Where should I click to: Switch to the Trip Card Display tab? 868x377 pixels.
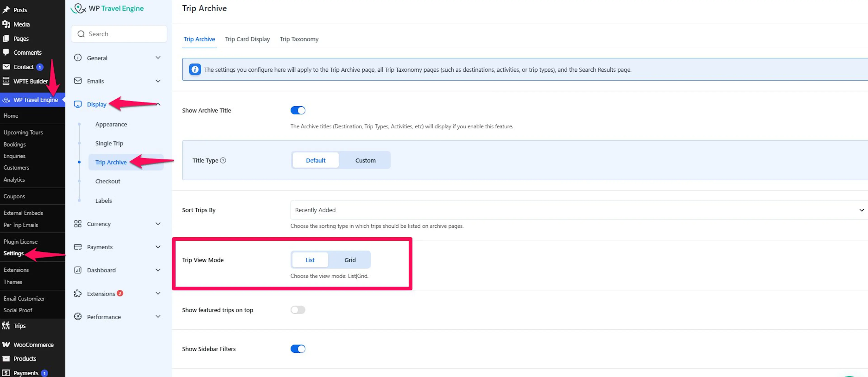click(x=247, y=39)
